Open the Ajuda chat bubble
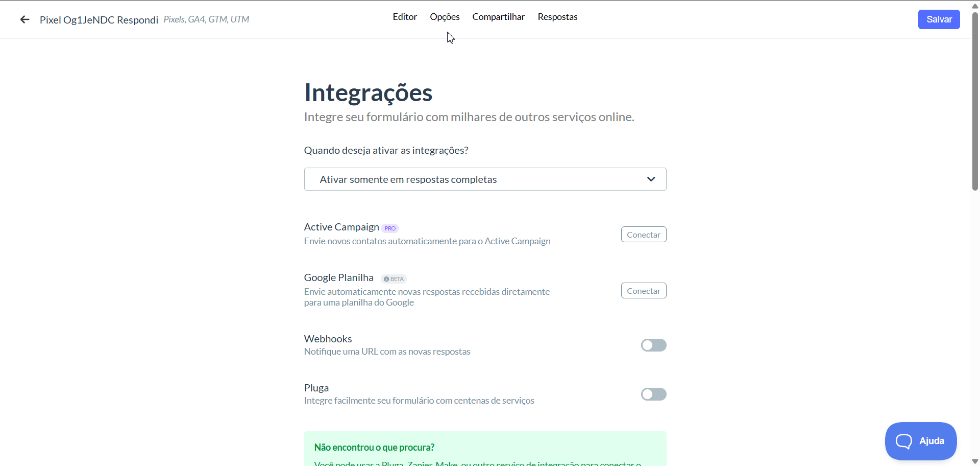 pos(921,441)
